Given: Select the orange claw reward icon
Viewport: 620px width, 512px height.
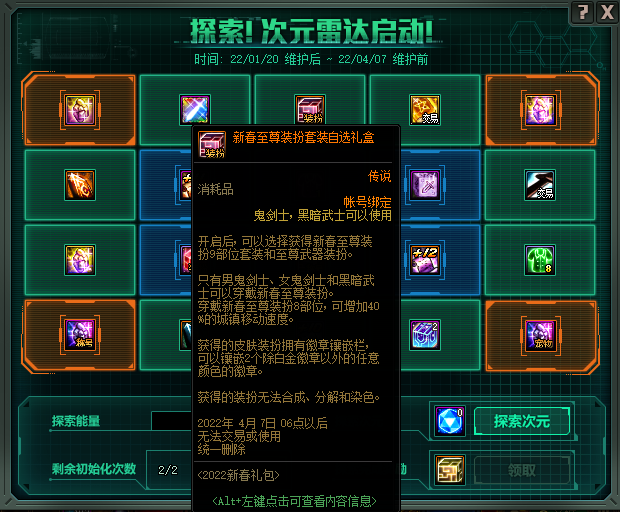Looking at the screenshot, I should point(80,185).
